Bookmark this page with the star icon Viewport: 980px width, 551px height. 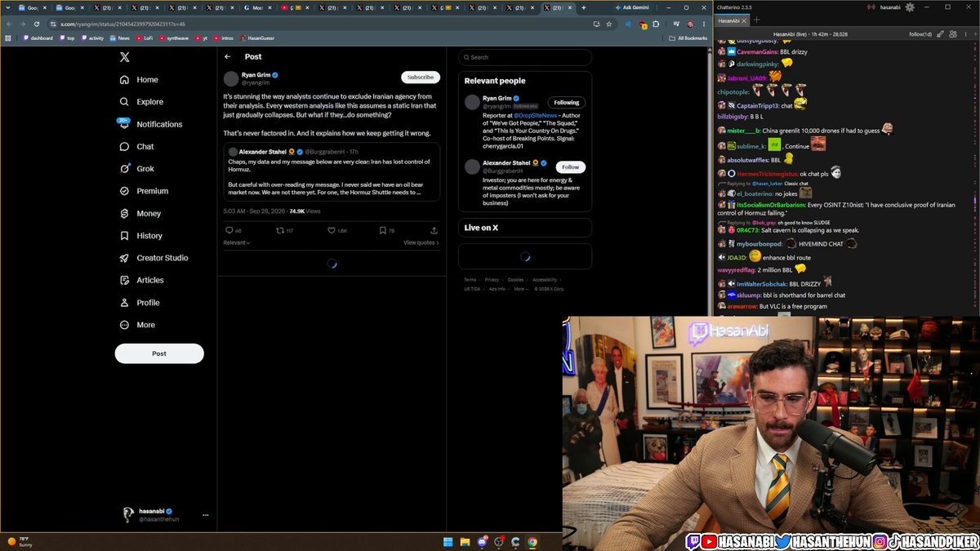[x=609, y=24]
